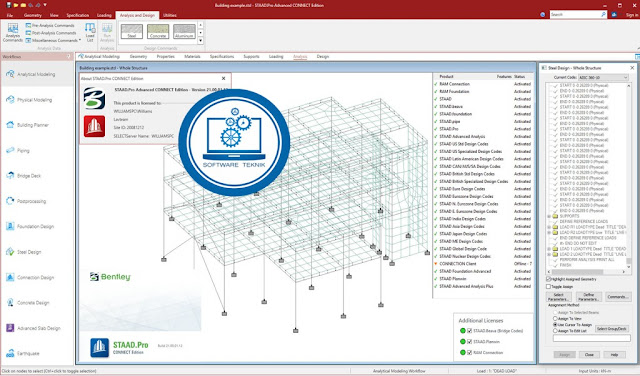Expand the SUPPORTS tree node
Screen dimensions: 640x376
549,216
